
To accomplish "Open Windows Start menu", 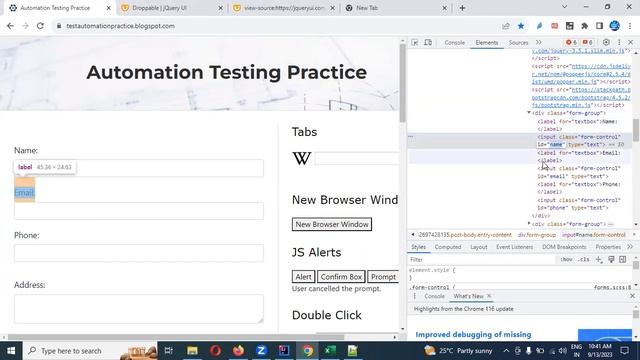I will click(x=11, y=351).
